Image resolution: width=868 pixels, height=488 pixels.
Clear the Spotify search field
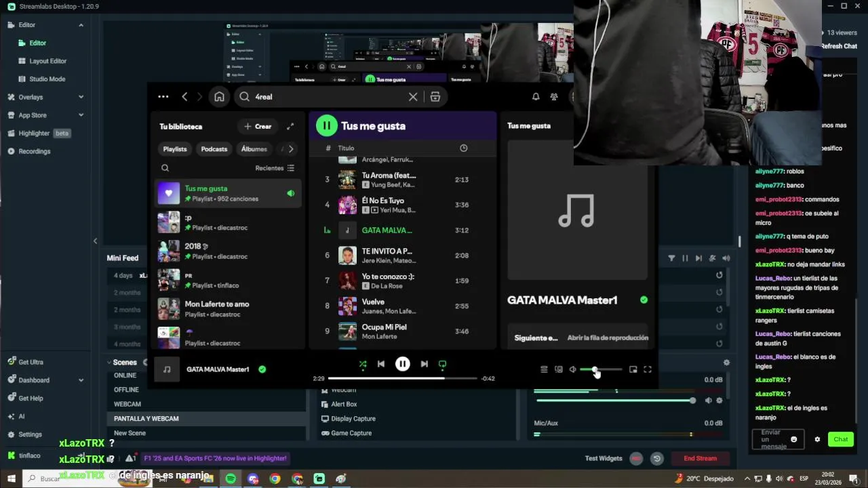pos(413,97)
